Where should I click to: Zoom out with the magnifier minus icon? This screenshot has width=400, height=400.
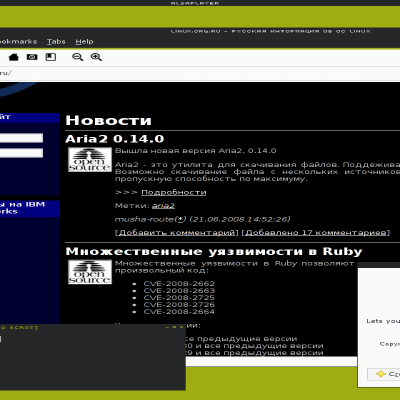click(78, 57)
